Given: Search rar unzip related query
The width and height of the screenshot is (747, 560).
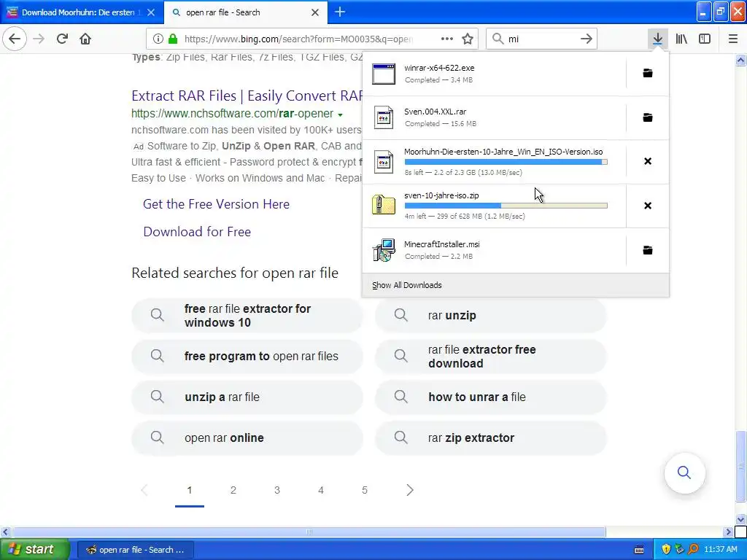Looking at the screenshot, I should coord(491,315).
